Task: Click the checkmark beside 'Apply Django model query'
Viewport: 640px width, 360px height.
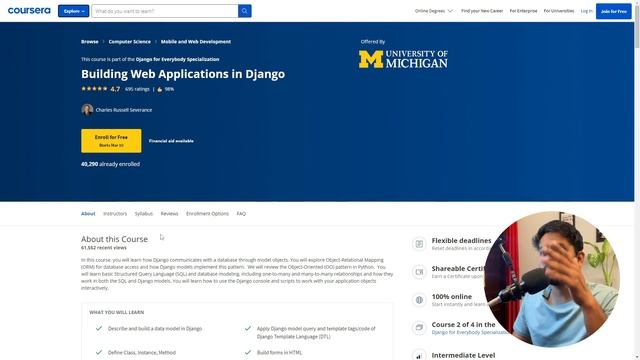Action: coord(248,328)
